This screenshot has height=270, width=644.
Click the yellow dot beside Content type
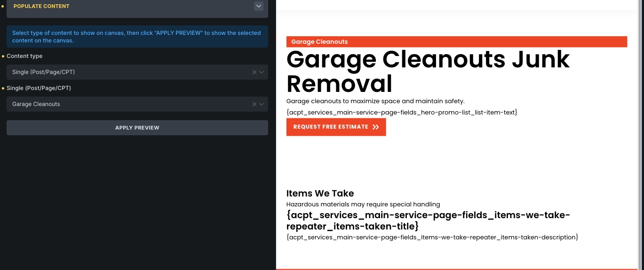(3, 57)
